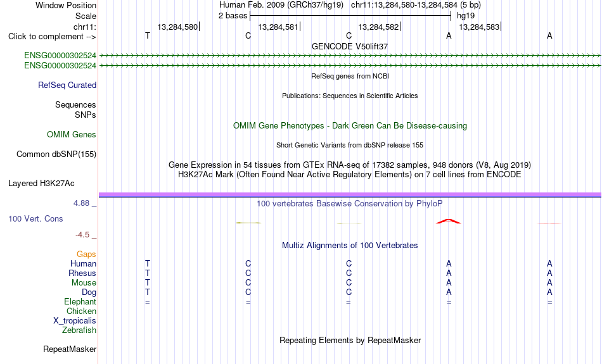Select the Dog species row label
This screenshot has width=602, height=364.
coord(89,292)
